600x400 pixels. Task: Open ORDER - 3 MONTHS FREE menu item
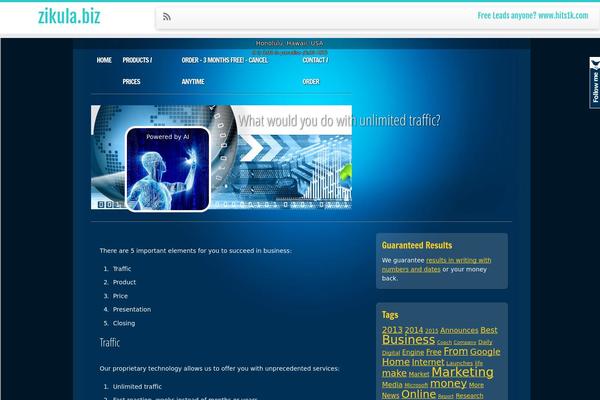coord(225,71)
